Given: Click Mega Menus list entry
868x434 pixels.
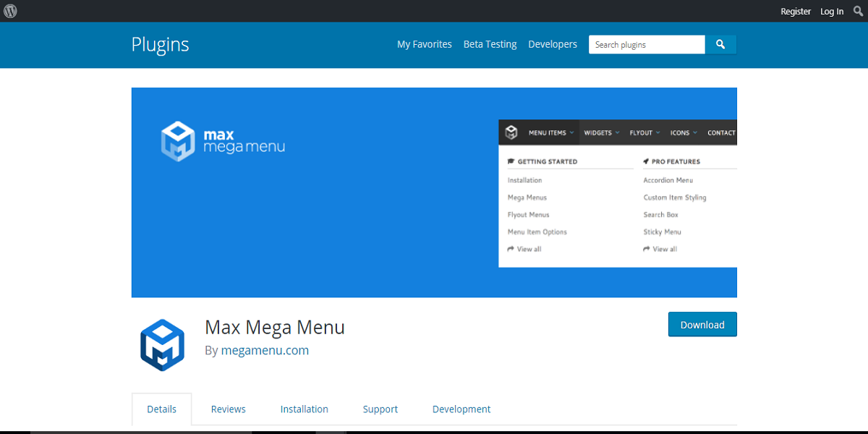Looking at the screenshot, I should pyautogui.click(x=527, y=197).
